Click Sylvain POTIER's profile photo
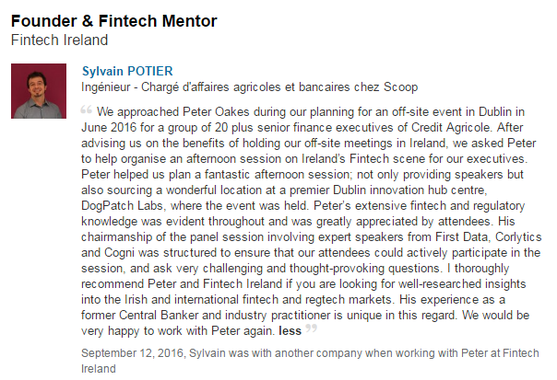 coord(39,91)
